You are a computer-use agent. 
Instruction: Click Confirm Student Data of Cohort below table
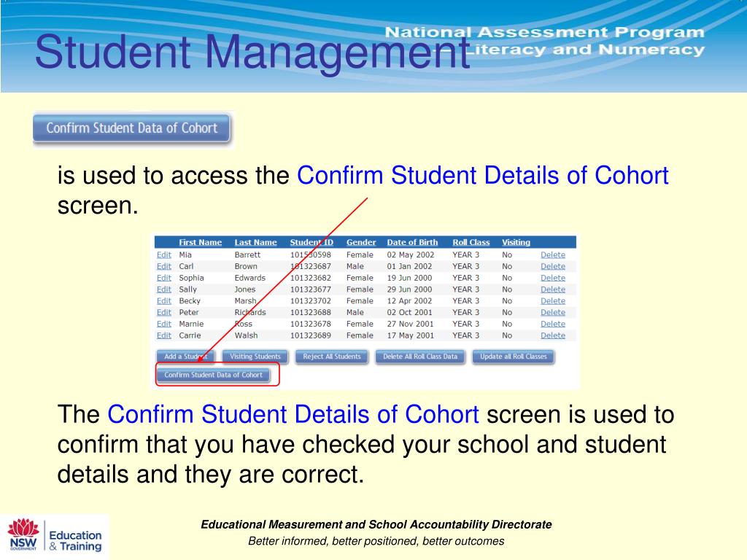(x=213, y=376)
